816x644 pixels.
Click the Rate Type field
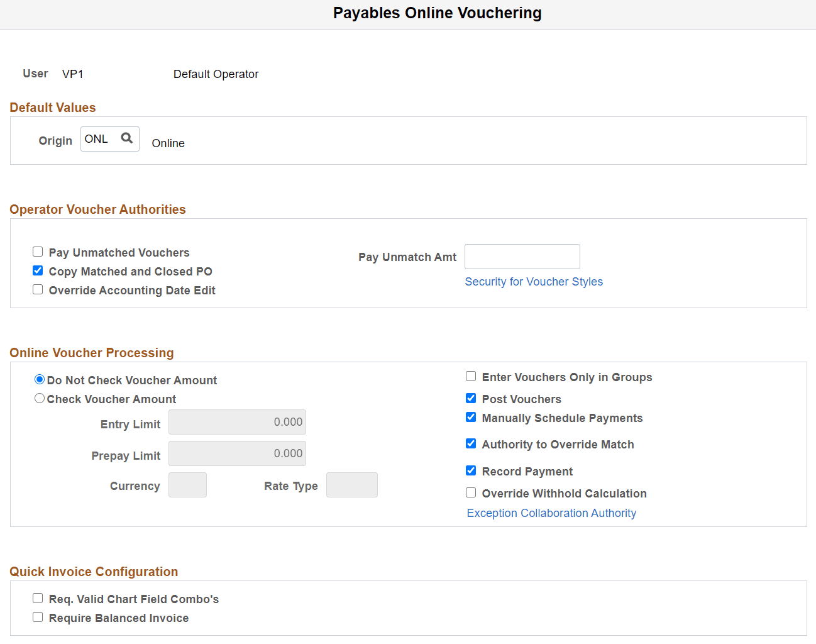pyautogui.click(x=351, y=484)
